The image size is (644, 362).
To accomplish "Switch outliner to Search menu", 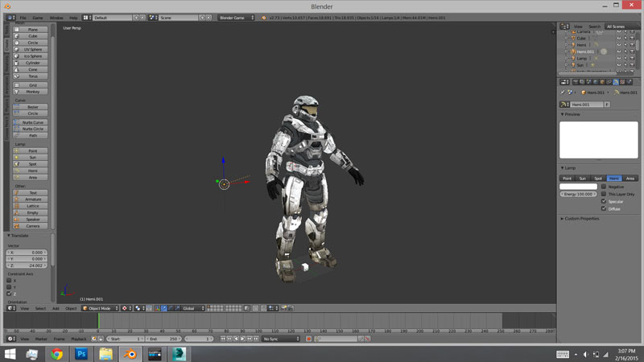I will pos(594,27).
